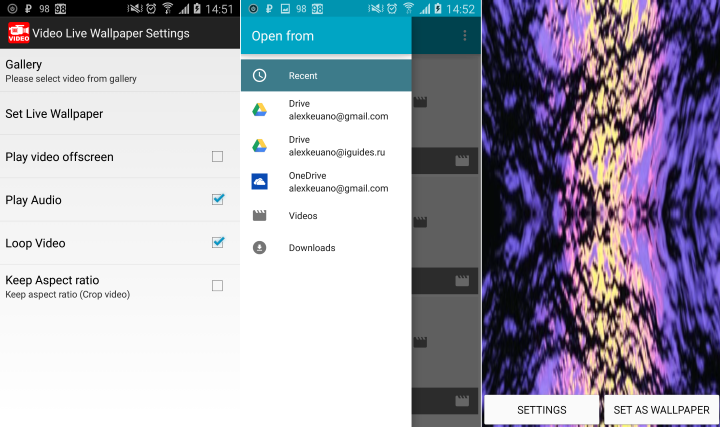Select the Recent clock icon
The image size is (720, 427).
(x=259, y=76)
